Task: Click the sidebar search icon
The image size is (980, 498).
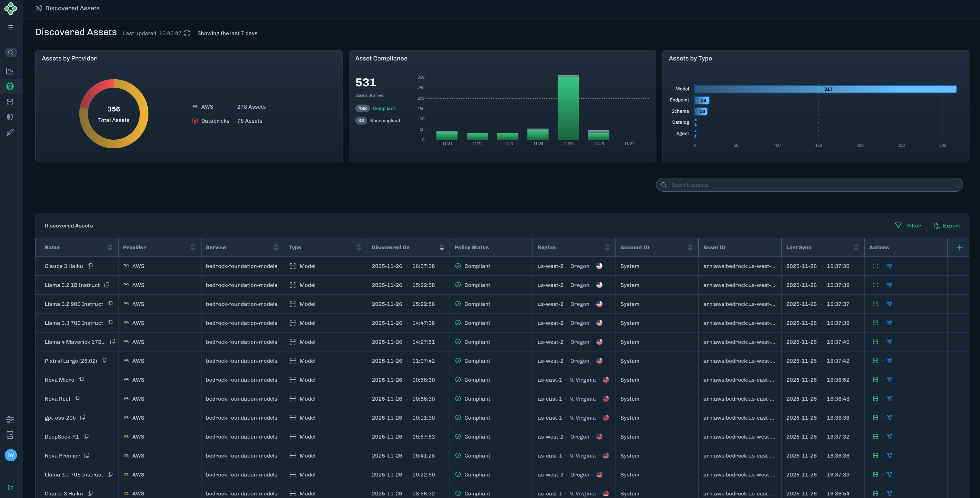Action: tap(11, 53)
